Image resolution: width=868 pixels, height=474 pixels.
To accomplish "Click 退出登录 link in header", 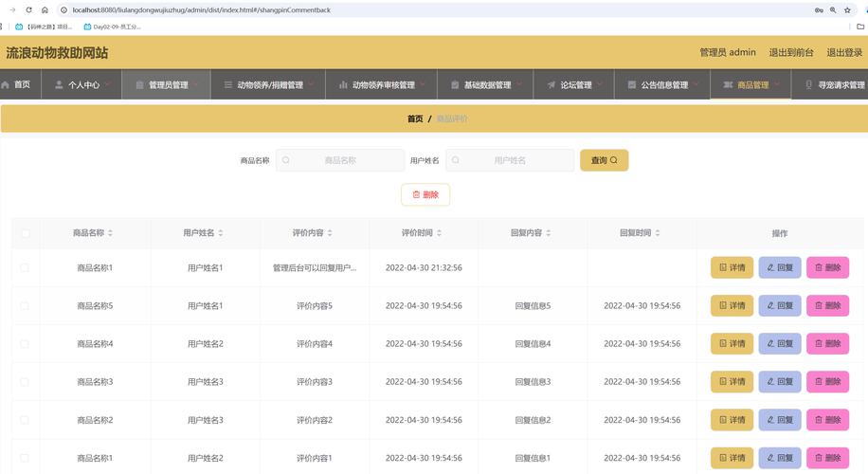I will (x=844, y=52).
